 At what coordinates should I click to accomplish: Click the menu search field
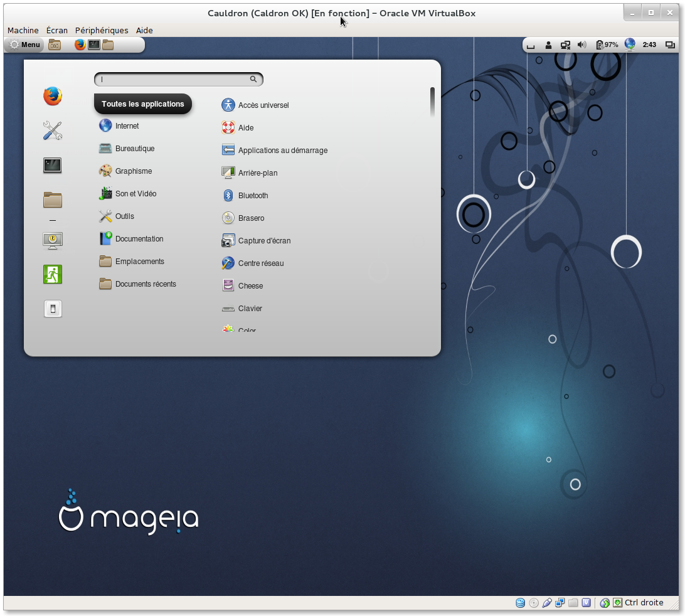tap(178, 79)
